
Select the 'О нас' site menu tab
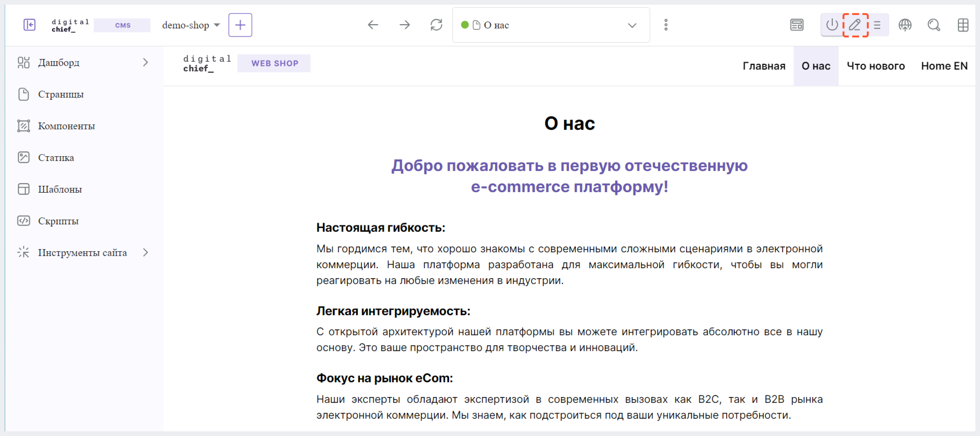(x=816, y=66)
